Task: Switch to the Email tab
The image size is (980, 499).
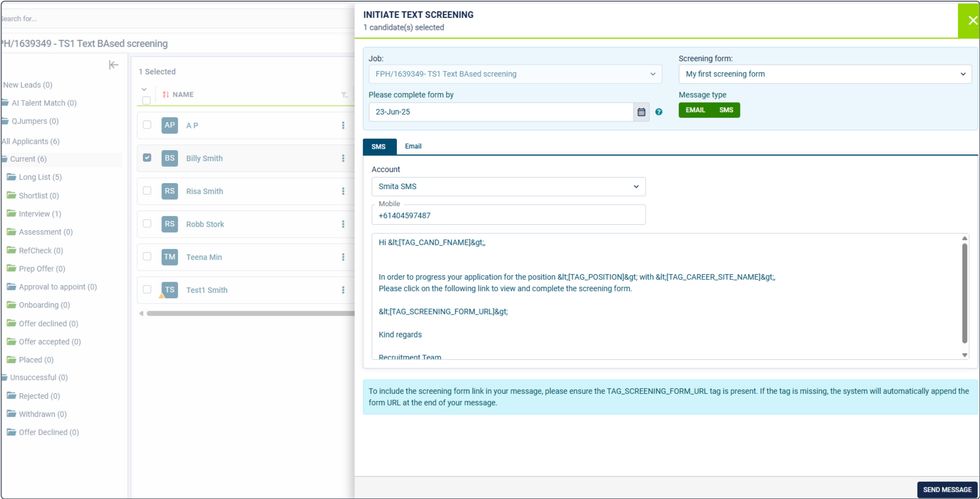Action: (x=413, y=146)
